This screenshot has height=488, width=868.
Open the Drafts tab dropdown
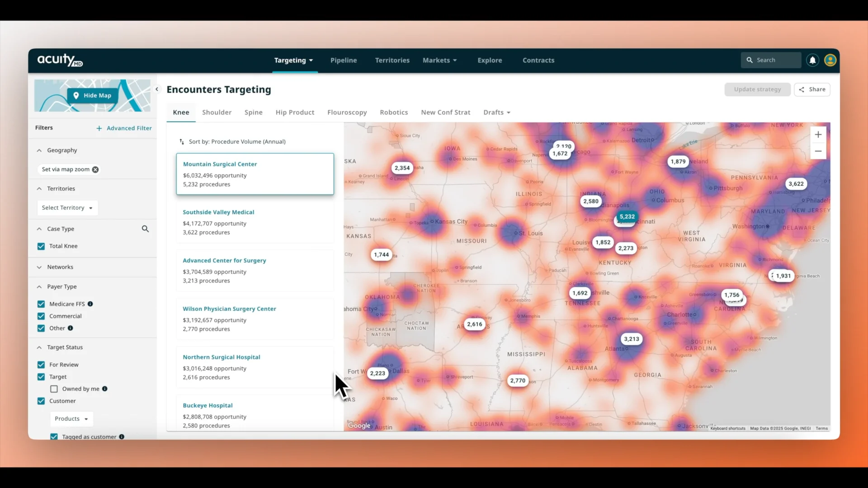(496, 113)
